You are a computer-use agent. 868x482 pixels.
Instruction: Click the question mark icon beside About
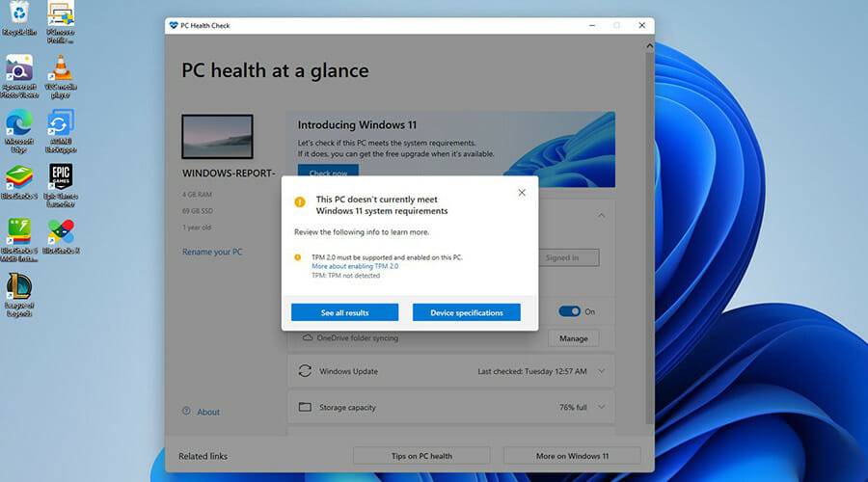[x=186, y=412]
